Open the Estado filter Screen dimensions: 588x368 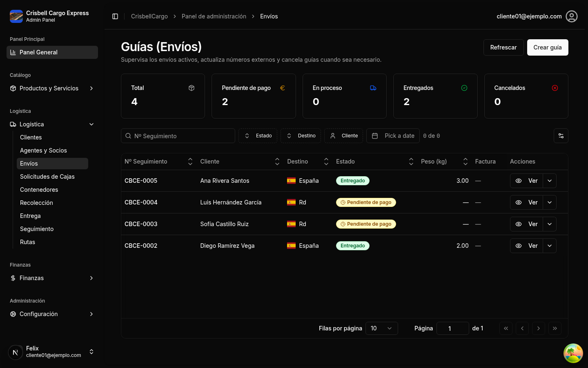(x=258, y=136)
